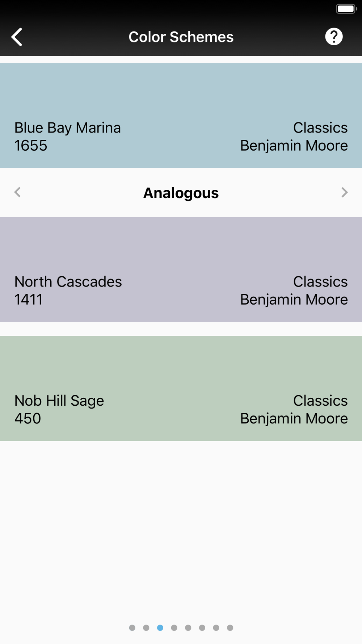
Task: Select the North Cascades color swatch
Action: pos(181,269)
